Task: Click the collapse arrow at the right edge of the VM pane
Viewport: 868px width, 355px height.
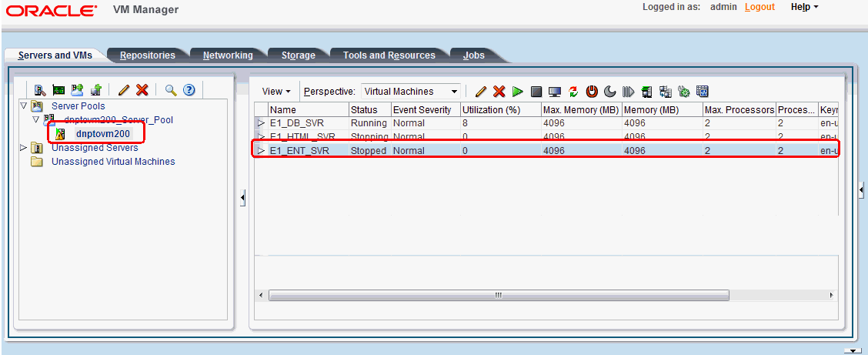Action: click(x=861, y=190)
